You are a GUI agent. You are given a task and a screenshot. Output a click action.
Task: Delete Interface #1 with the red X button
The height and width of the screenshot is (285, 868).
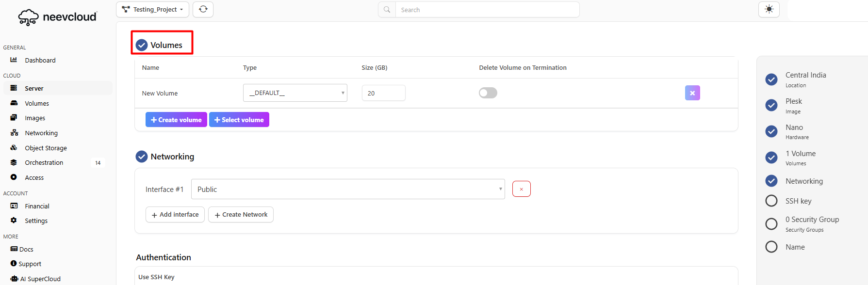(x=521, y=189)
